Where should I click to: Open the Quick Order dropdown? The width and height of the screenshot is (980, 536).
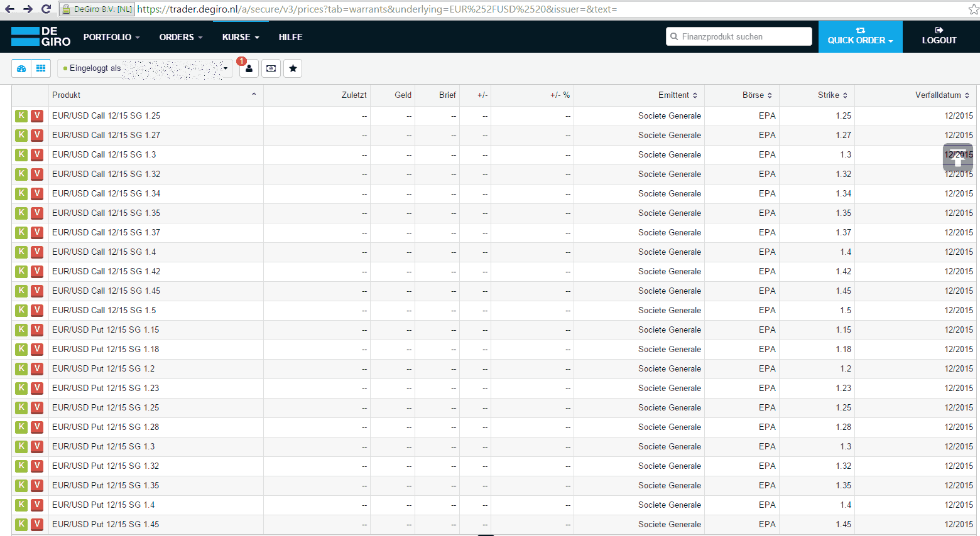pyautogui.click(x=860, y=37)
